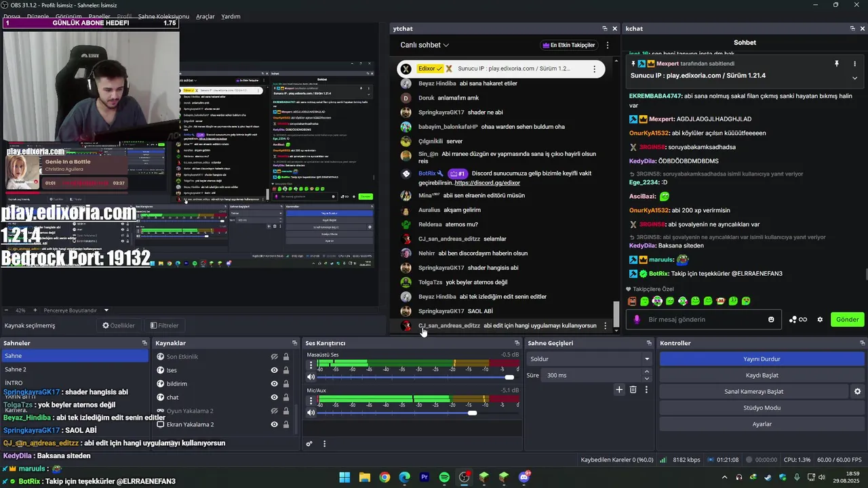868x488 pixels.
Task: Mute Masaüstü Ses speaker icon
Action: click(311, 377)
